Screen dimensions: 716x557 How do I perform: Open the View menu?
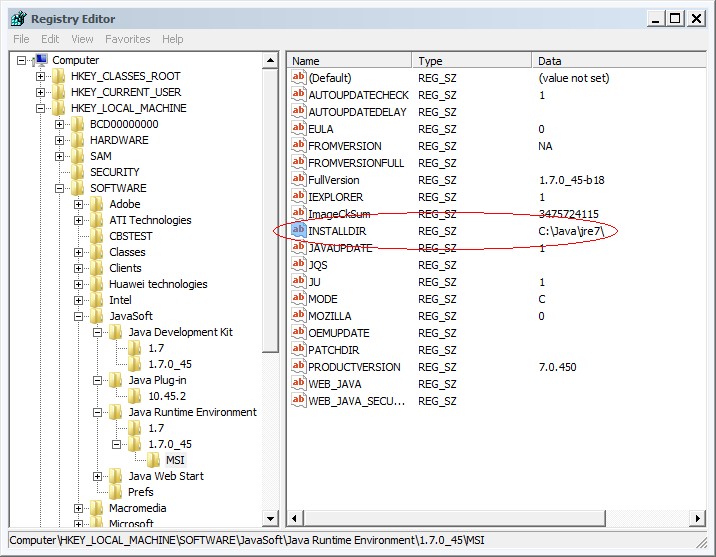(x=82, y=39)
